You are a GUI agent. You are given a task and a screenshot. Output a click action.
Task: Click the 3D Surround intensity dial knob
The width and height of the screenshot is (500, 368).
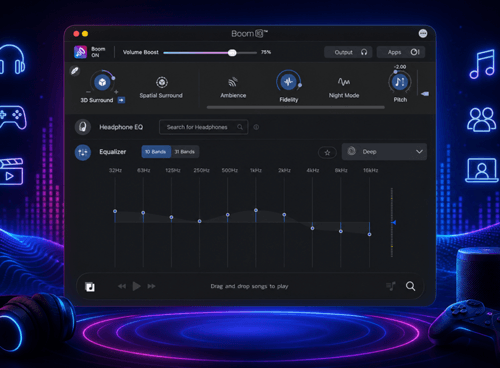point(113,78)
